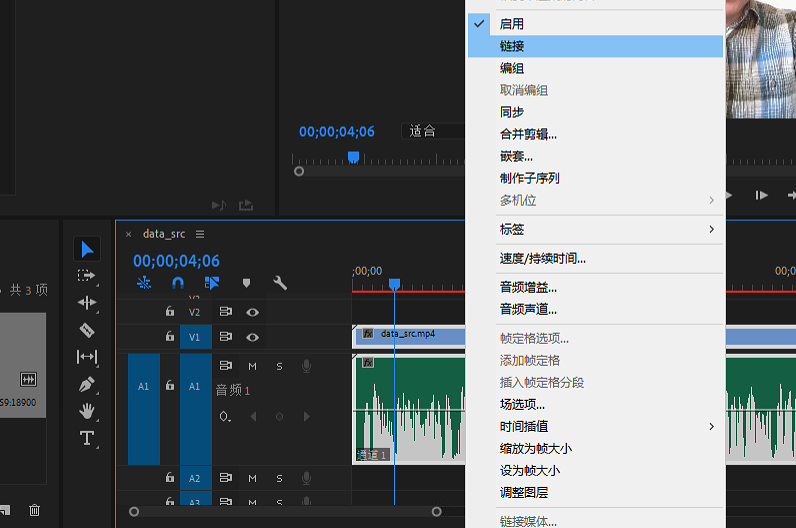Image resolution: width=796 pixels, height=528 pixels.
Task: Toggle V2 sync lock icon
Action: click(x=225, y=311)
